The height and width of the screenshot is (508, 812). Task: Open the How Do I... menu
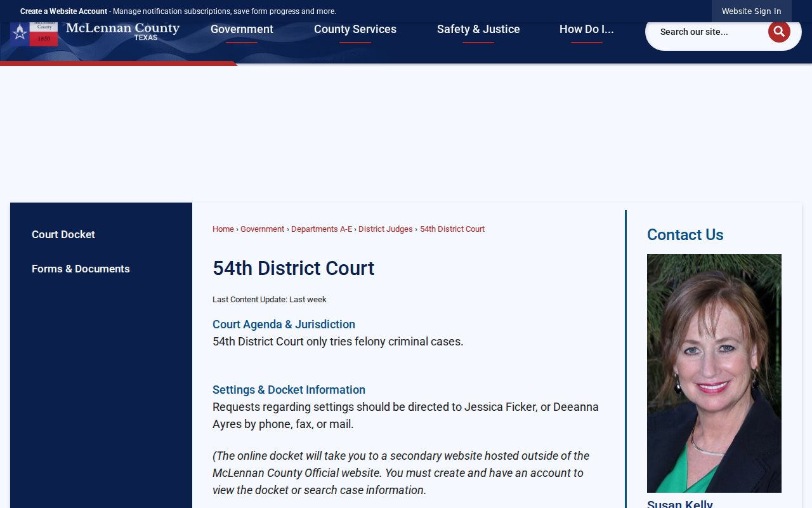587,29
